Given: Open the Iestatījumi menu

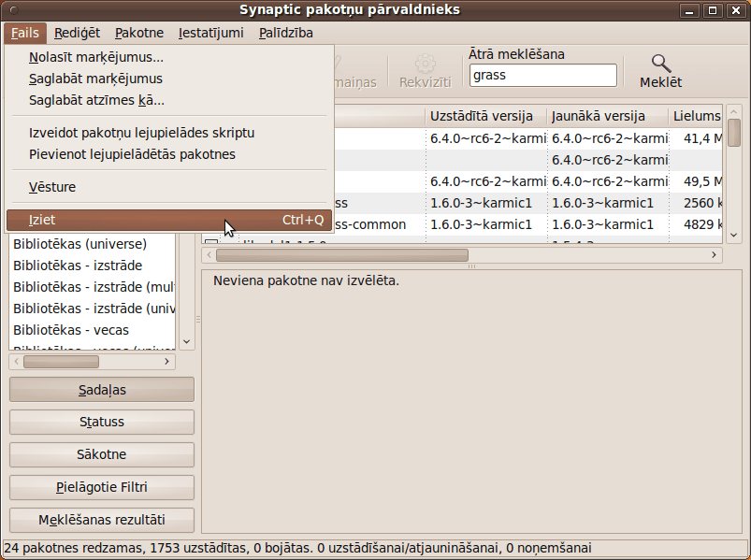Looking at the screenshot, I should (211, 33).
